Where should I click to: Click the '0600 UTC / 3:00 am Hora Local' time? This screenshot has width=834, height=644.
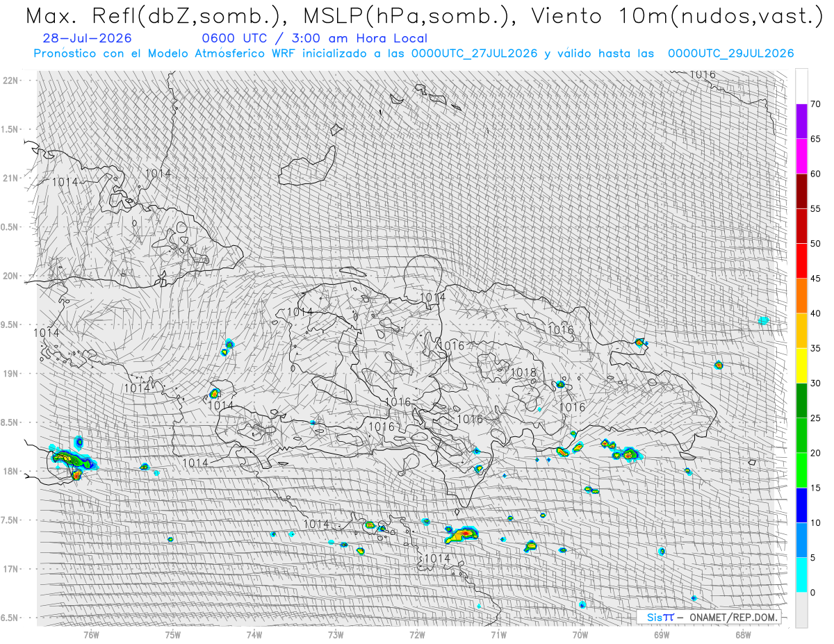pyautogui.click(x=315, y=38)
